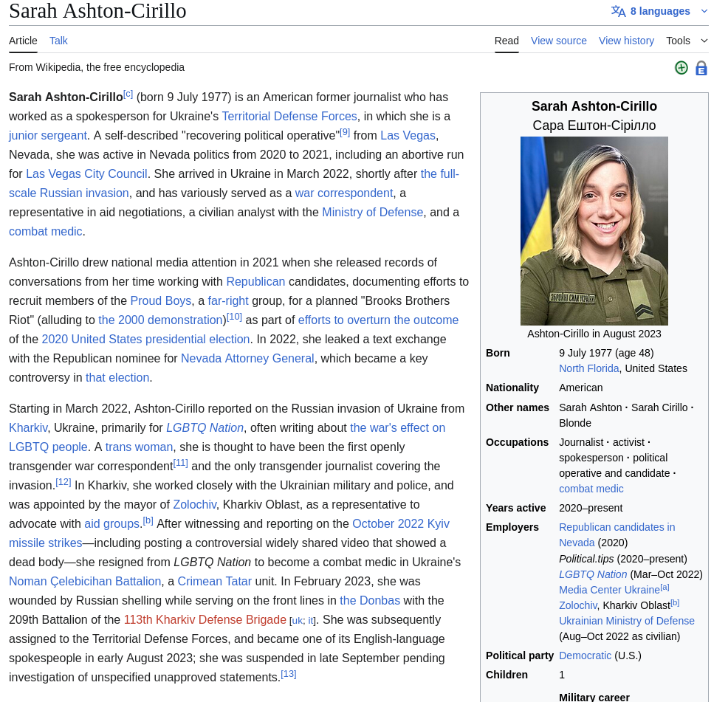
Task: Switch to the Talk tab
Action: 58,41
